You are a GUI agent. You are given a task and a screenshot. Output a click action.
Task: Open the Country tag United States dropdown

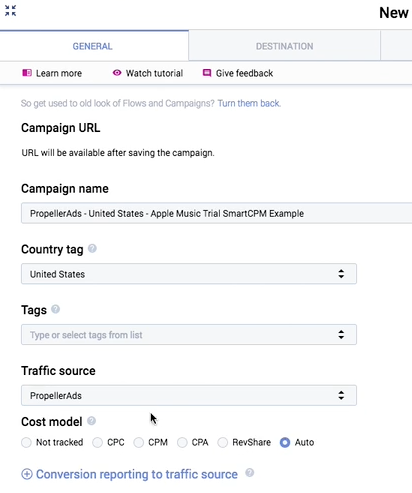coord(189,274)
